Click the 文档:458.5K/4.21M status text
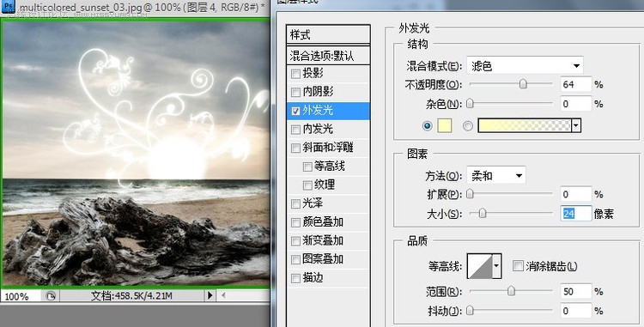 131,296
